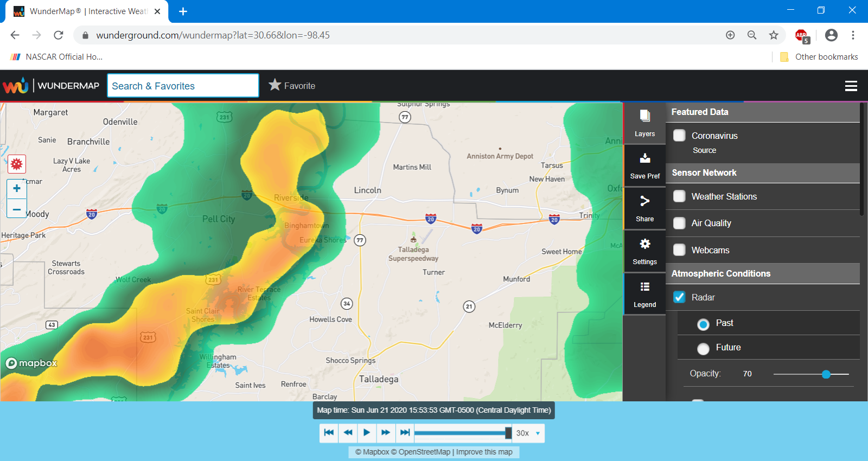This screenshot has width=868, height=461.
Task: Adjust the radar Opacity slider
Action: pos(826,374)
